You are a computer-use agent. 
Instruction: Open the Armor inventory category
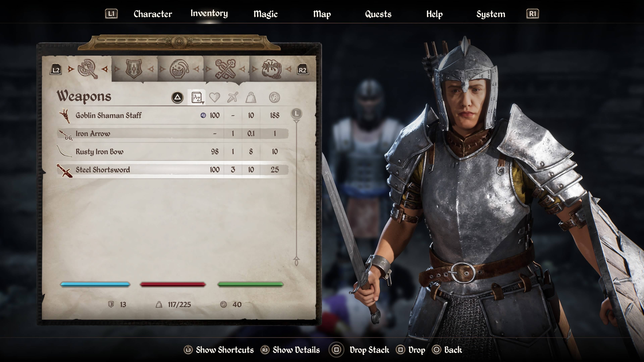tap(134, 69)
